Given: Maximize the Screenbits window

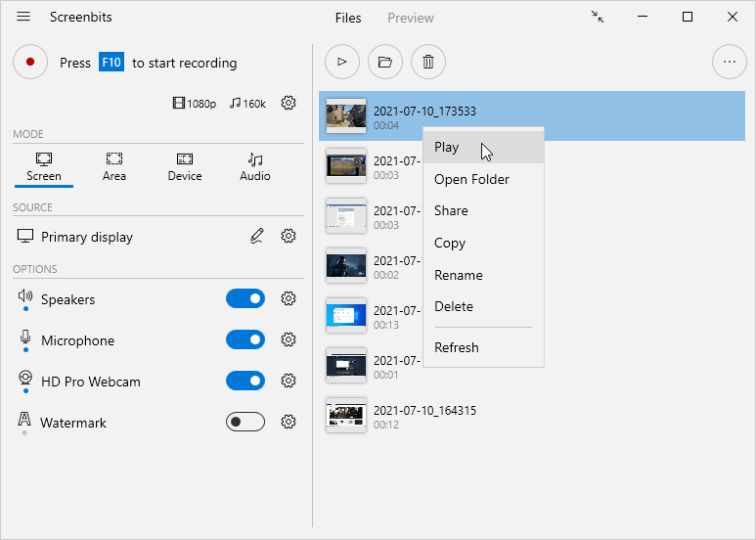Looking at the screenshot, I should 688,17.
